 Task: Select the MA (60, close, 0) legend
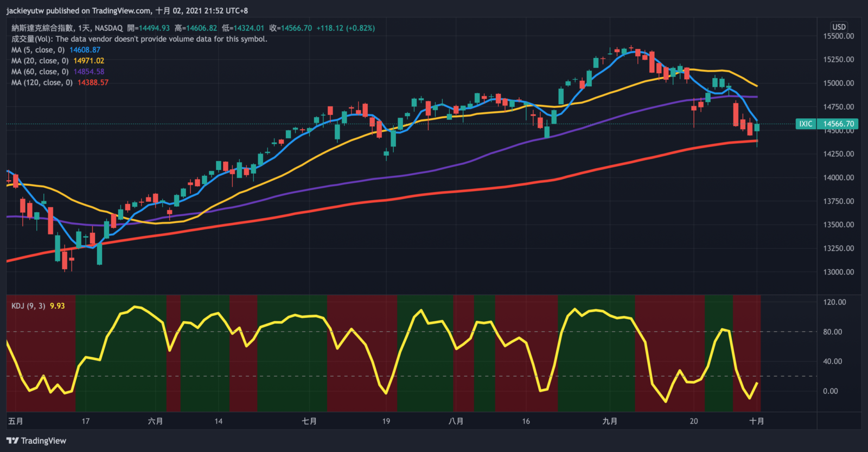(40, 72)
